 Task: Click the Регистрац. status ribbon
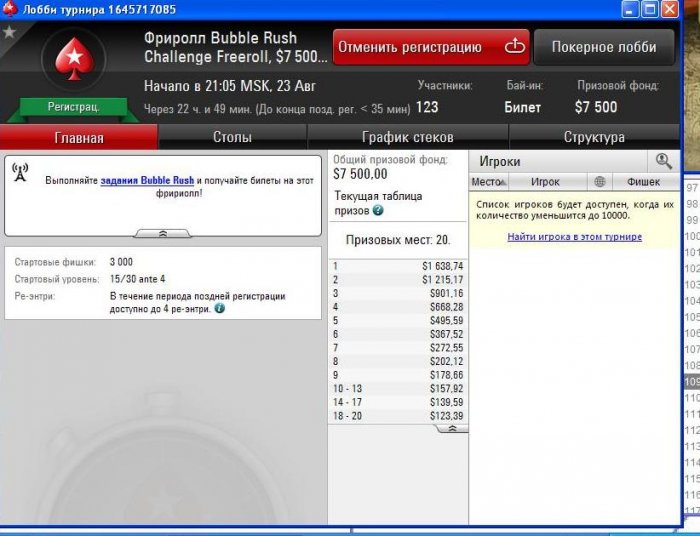pyautogui.click(x=73, y=107)
